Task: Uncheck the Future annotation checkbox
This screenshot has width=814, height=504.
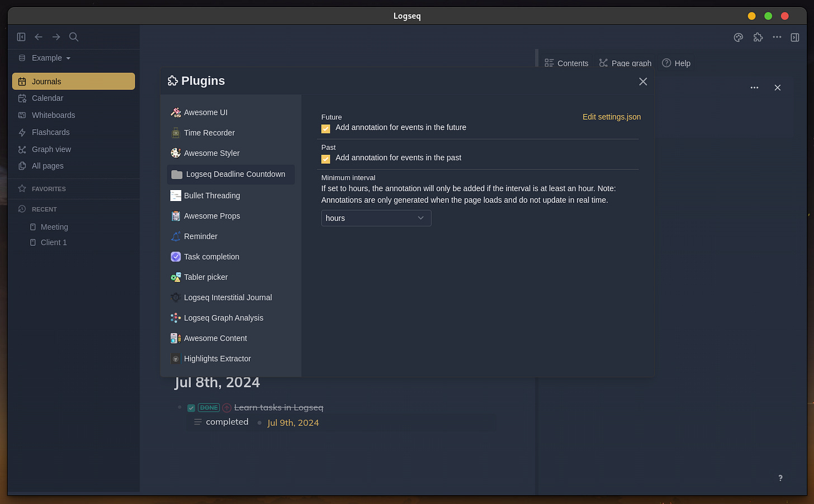Action: (326, 129)
